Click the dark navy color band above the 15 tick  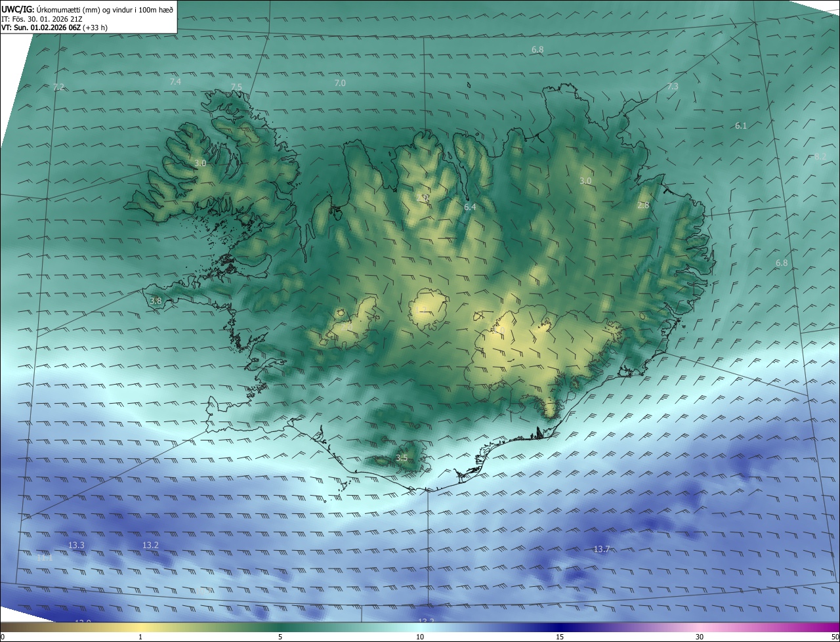click(x=560, y=627)
